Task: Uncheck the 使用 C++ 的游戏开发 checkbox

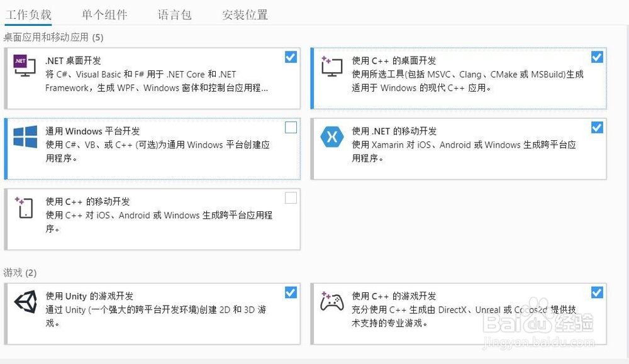Action: (x=597, y=292)
